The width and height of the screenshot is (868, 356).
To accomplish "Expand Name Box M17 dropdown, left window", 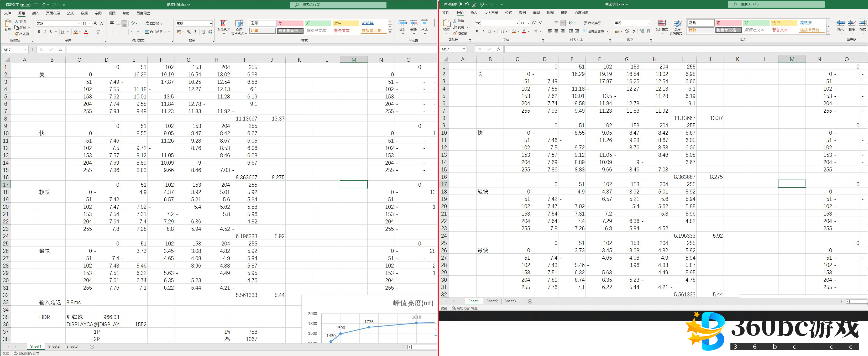I will coord(26,50).
